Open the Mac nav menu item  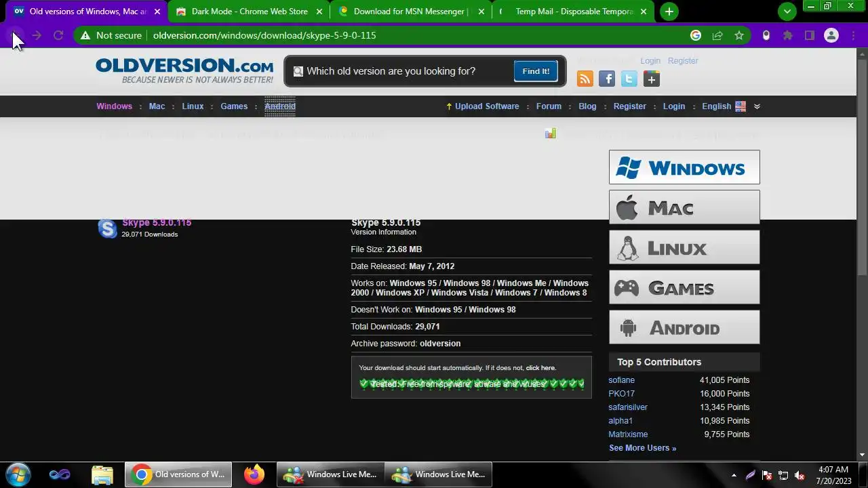coord(157,106)
